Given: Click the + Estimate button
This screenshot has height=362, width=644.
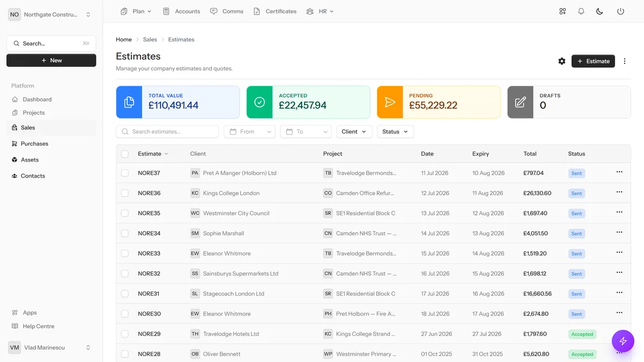Looking at the screenshot, I should (593, 61).
